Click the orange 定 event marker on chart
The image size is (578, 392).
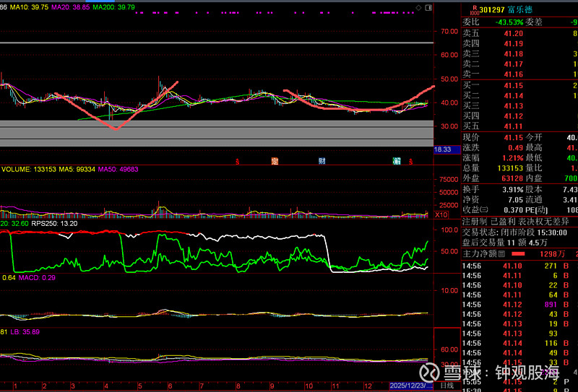(275, 160)
